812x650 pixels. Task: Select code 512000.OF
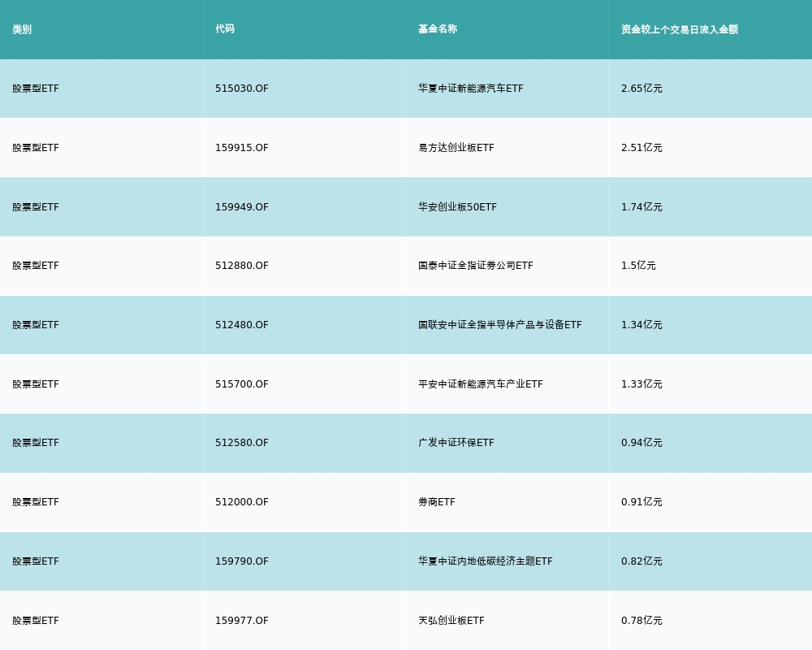[242, 502]
